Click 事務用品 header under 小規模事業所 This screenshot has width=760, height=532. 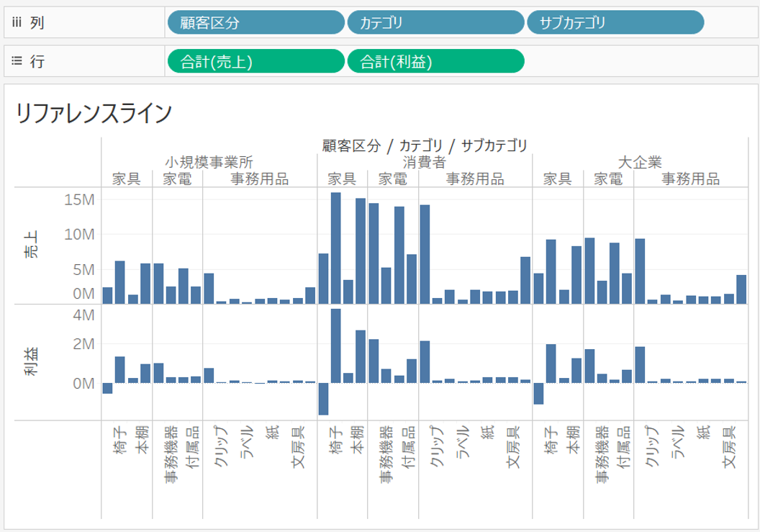pyautogui.click(x=260, y=179)
